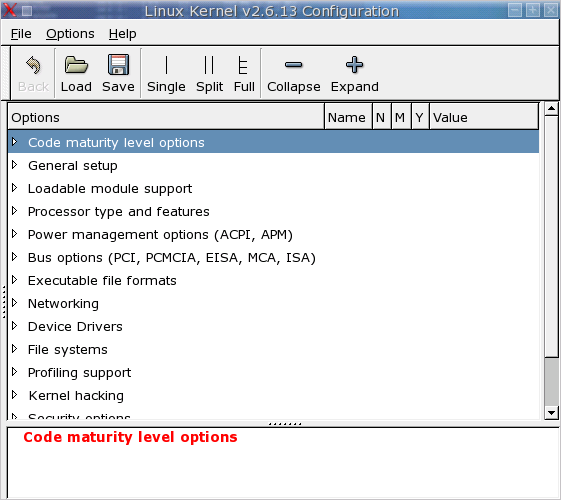This screenshot has height=500, width=561.
Task: Switch to Full view mode icon
Action: point(243,65)
